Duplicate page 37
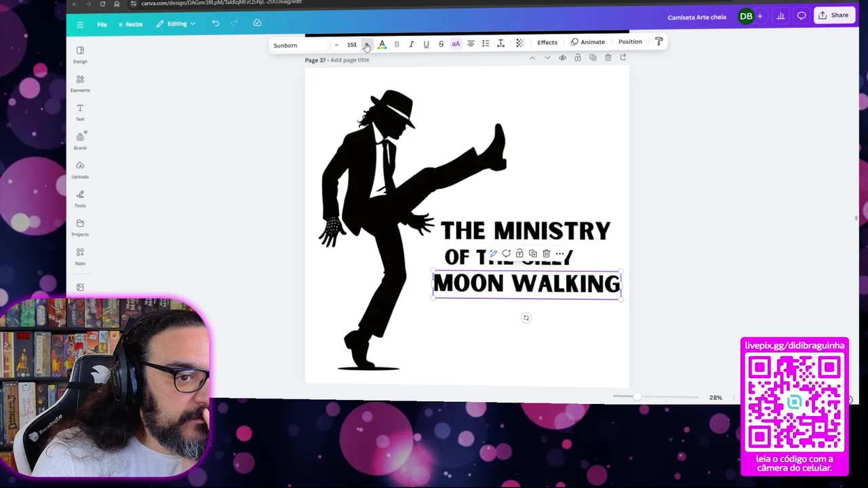 [x=593, y=58]
